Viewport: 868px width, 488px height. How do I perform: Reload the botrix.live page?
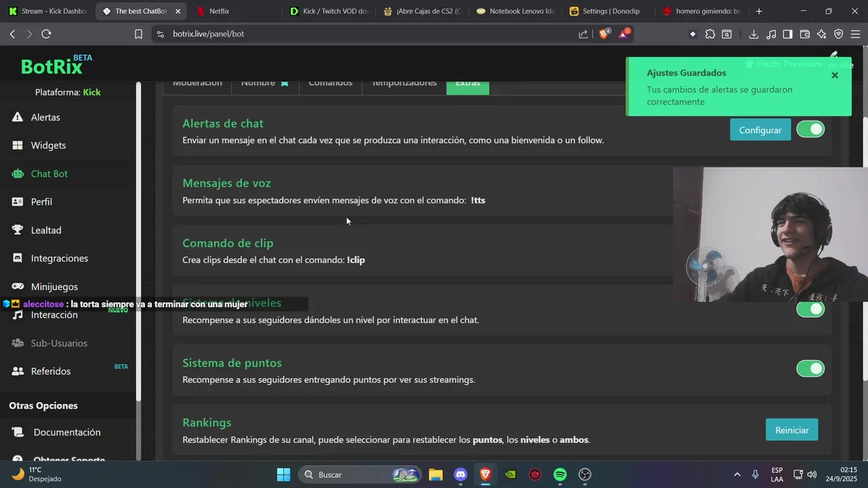point(46,34)
